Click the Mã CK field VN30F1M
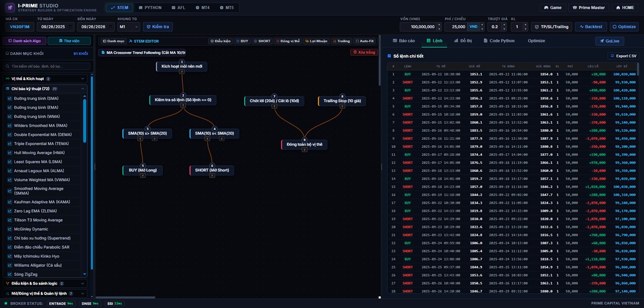The image size is (644, 308). click(x=19, y=27)
